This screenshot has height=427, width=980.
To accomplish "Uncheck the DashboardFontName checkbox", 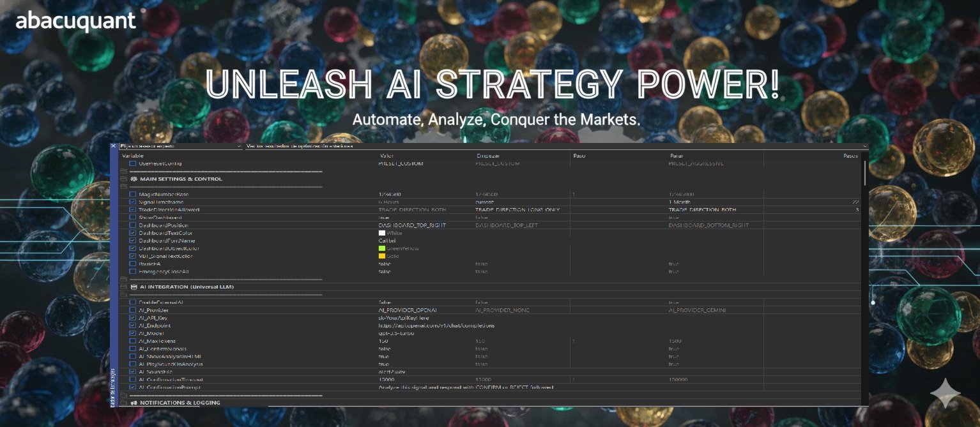I will (133, 241).
